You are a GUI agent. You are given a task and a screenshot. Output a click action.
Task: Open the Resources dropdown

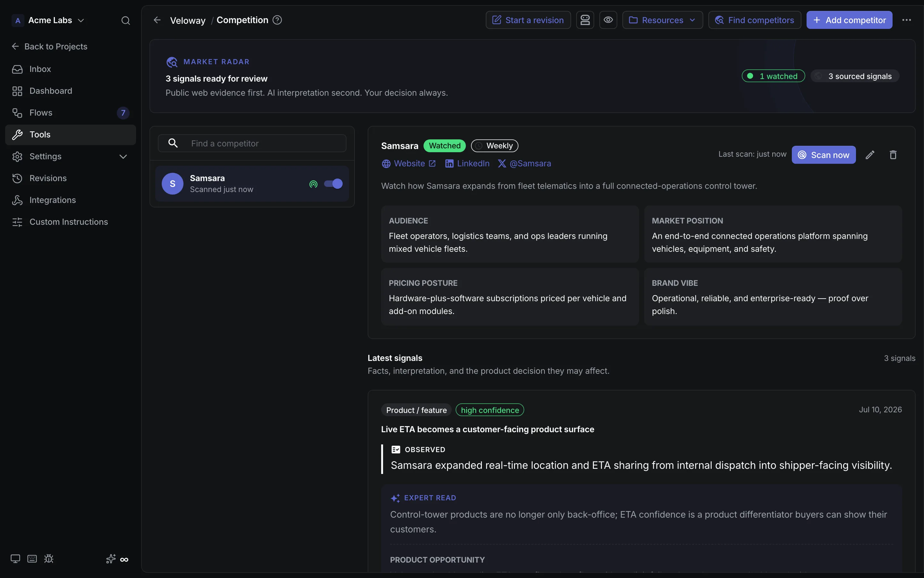[x=663, y=20]
